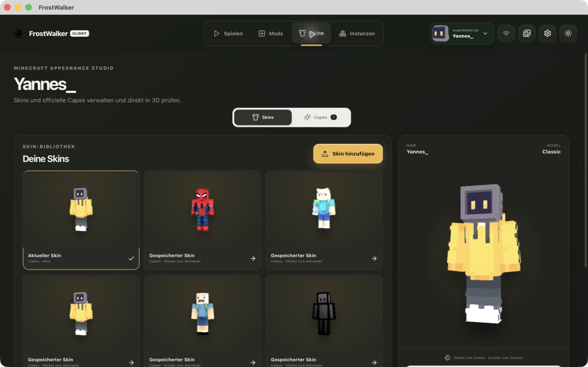Click the arrow on the Spider-Man skin card

pyautogui.click(x=253, y=259)
